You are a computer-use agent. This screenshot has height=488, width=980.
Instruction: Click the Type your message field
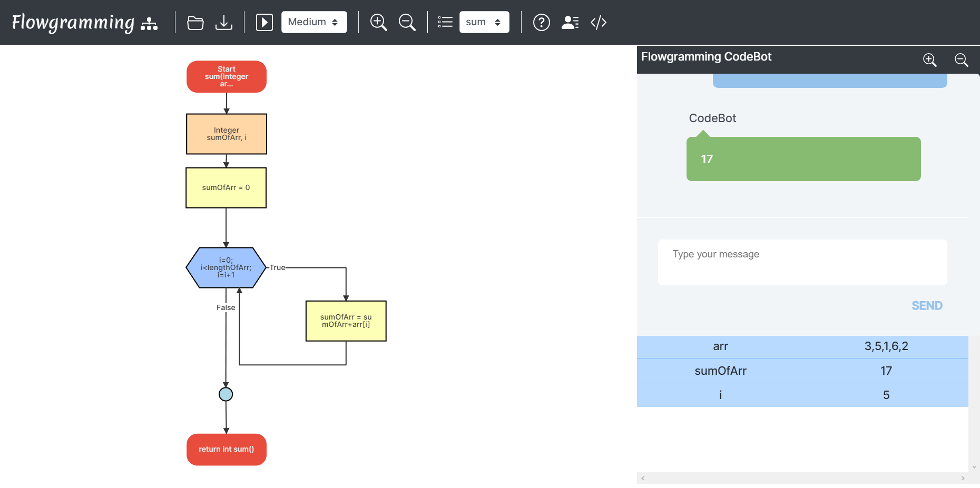coord(802,262)
